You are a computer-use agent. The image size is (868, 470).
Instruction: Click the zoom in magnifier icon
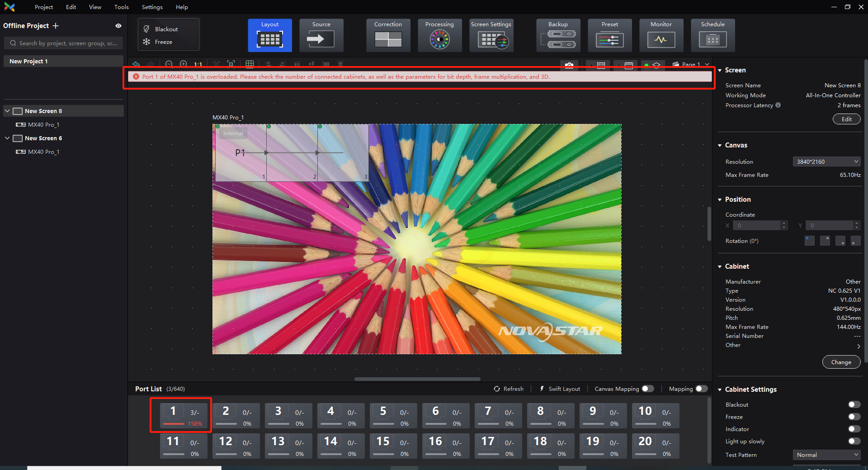pos(184,64)
